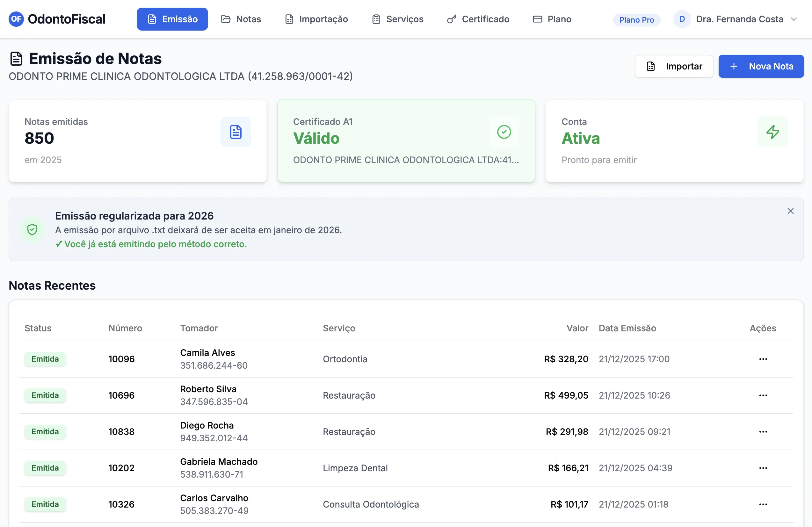Open the Importação tab
This screenshot has width=812, height=527.
(x=316, y=19)
